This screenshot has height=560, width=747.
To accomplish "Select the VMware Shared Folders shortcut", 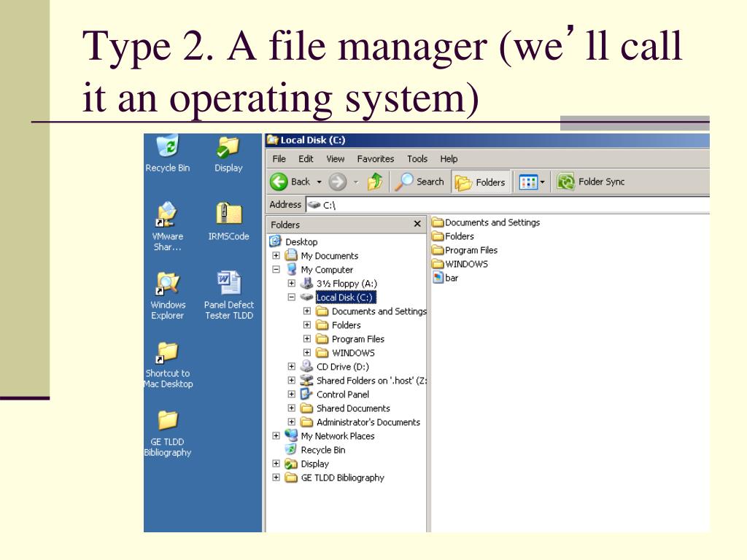I will point(167,215).
